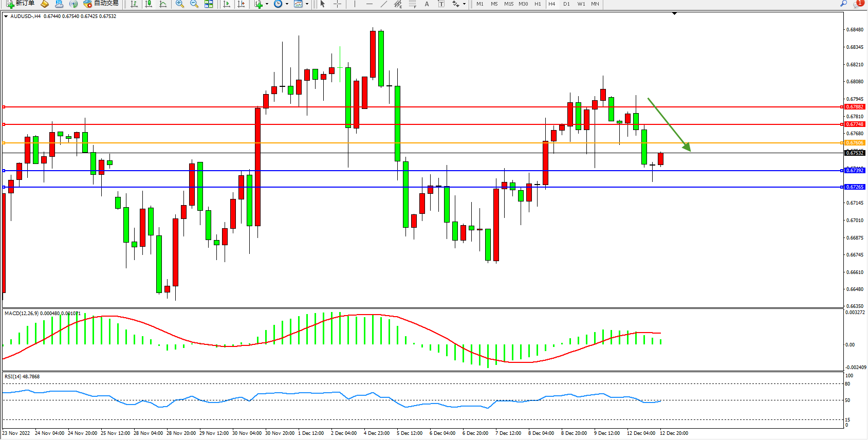This screenshot has height=440, width=868.
Task: Click the Zoom Out magnifier icon
Action: pyautogui.click(x=194, y=4)
